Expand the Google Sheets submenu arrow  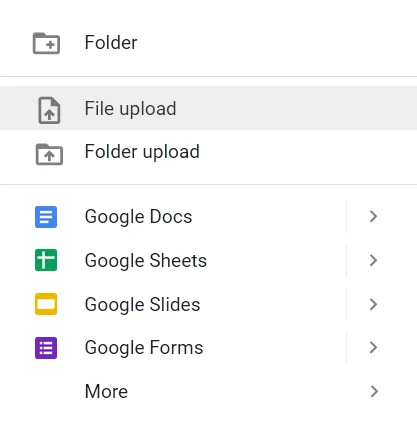[x=373, y=260]
